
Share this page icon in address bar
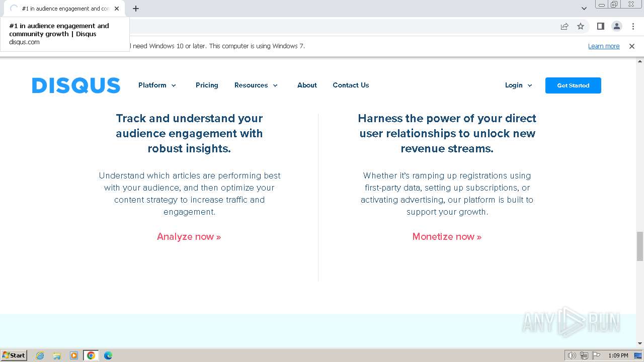(x=565, y=26)
